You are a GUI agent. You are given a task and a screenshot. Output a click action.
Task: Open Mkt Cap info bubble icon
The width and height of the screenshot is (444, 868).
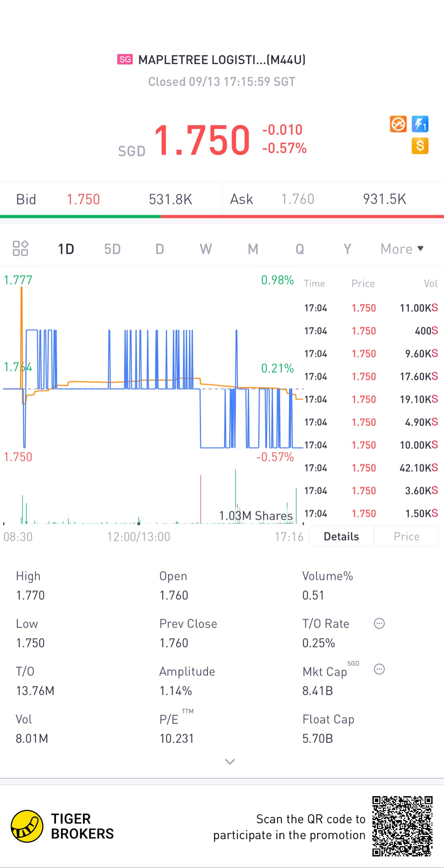pos(379,669)
